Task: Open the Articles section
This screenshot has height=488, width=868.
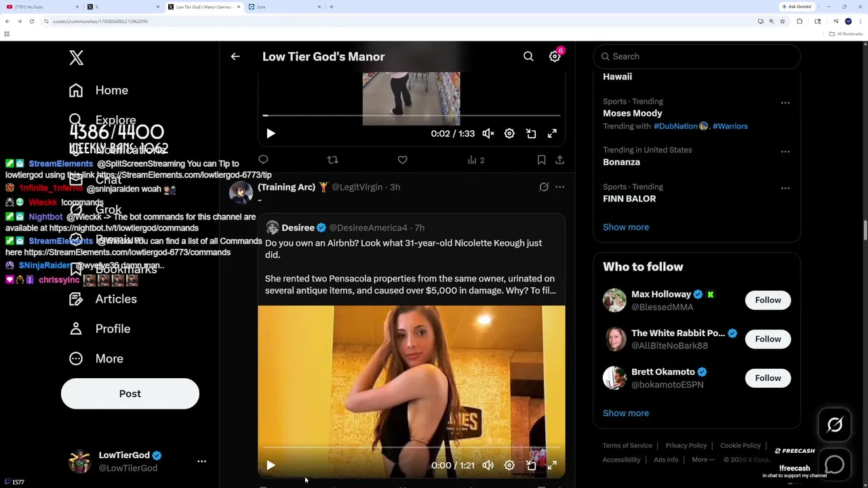Action: pos(102,299)
